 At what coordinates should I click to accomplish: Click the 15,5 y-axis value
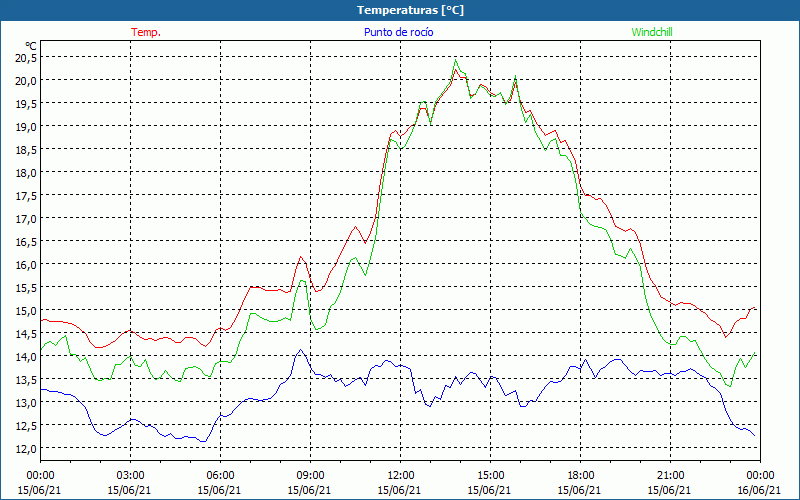click(26, 288)
